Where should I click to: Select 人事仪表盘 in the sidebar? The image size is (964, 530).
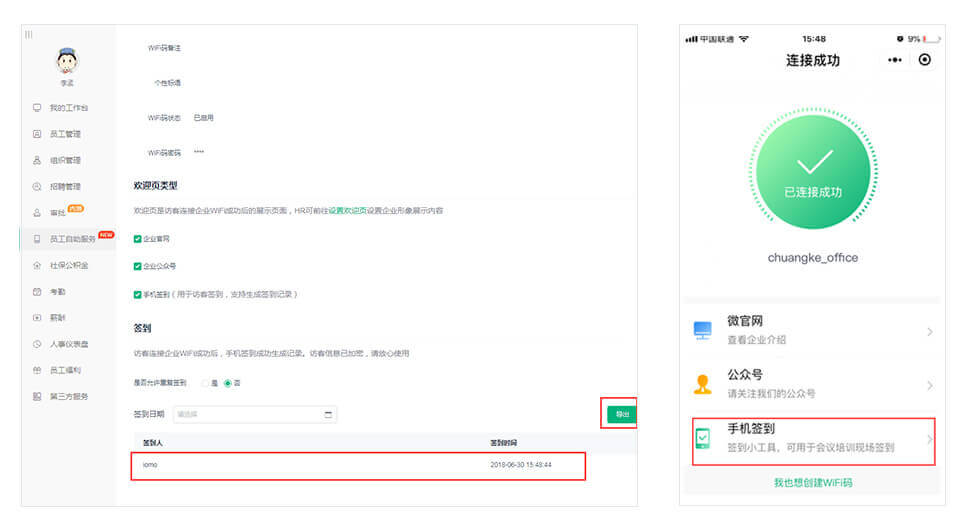click(x=68, y=344)
